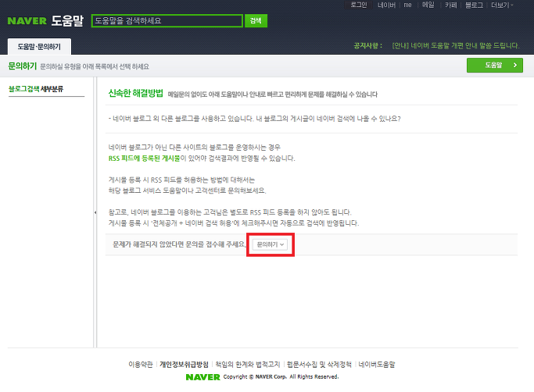Select 블로그검색 세부분류 in sidebar
Image resolution: width=534 pixels, height=392 pixels.
pyautogui.click(x=36, y=89)
